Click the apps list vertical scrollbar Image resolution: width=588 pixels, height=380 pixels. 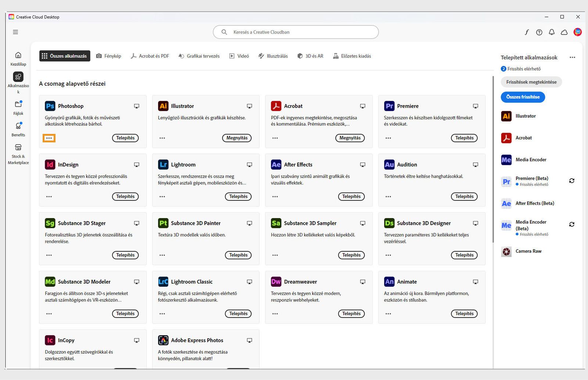coord(493,159)
